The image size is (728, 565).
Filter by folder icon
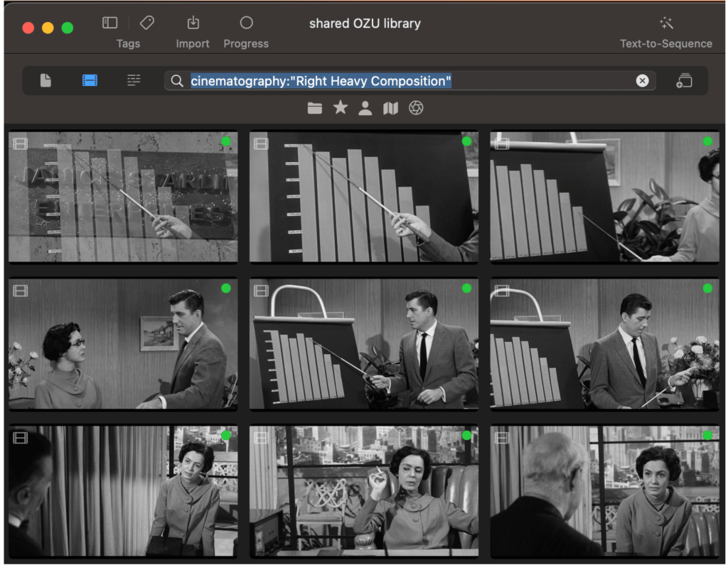point(315,108)
